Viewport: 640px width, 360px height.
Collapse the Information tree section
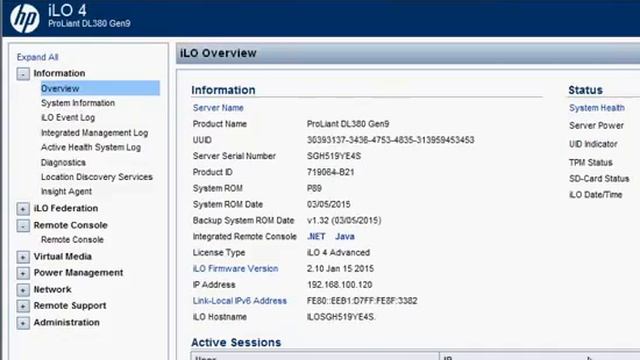pyautogui.click(x=23, y=74)
